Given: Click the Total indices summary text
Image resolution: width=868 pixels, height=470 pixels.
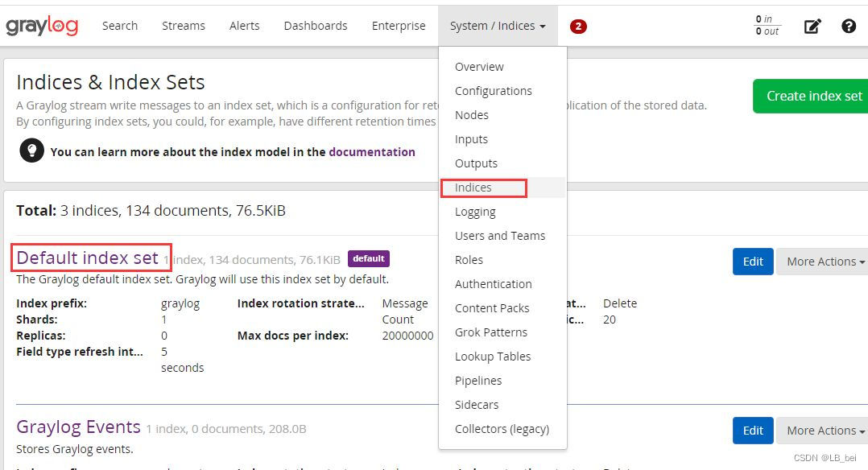Looking at the screenshot, I should click(x=151, y=210).
